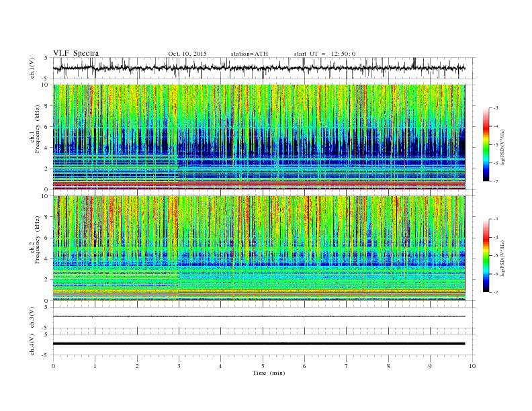
Task: Click the time axis tick label "2"
Action: 137,366
